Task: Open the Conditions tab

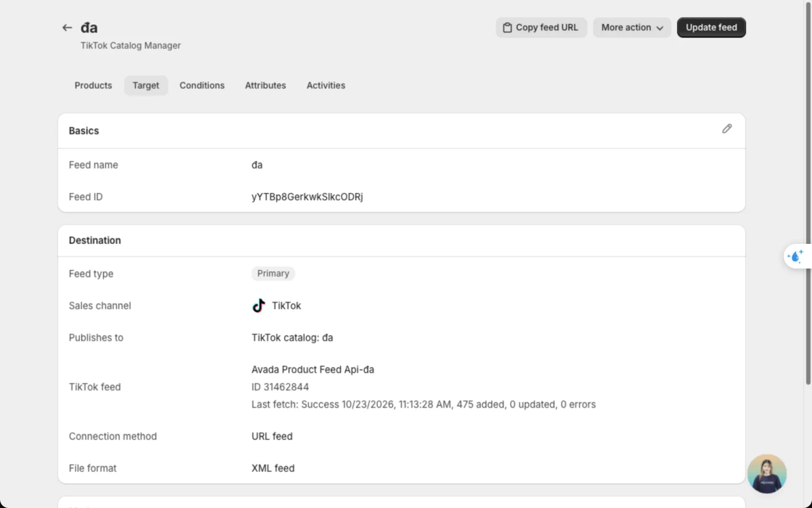Action: (x=202, y=85)
